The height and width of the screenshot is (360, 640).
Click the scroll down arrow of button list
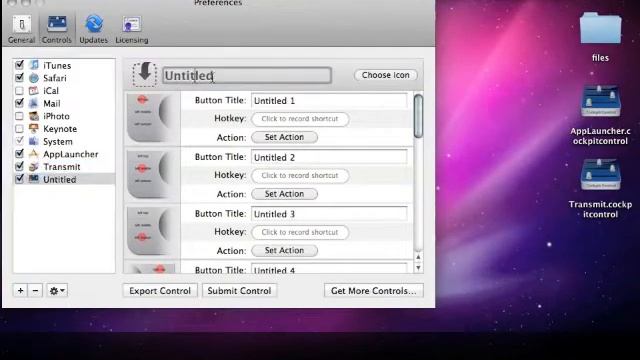click(418, 268)
